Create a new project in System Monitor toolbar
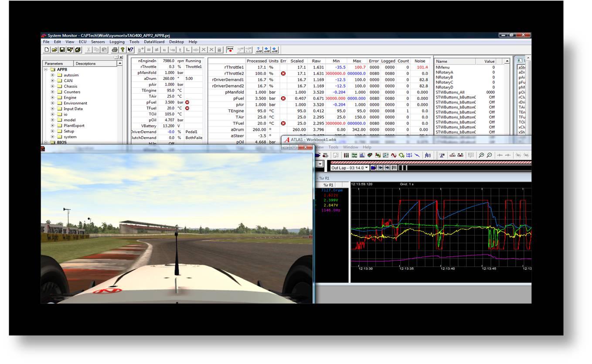Screen dimensions: 592x364 (47, 50)
